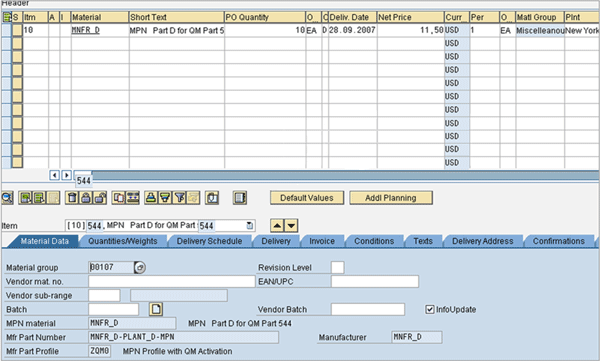The height and width of the screenshot is (361, 600).
Task: Click the Short Text column header
Action: [176, 17]
